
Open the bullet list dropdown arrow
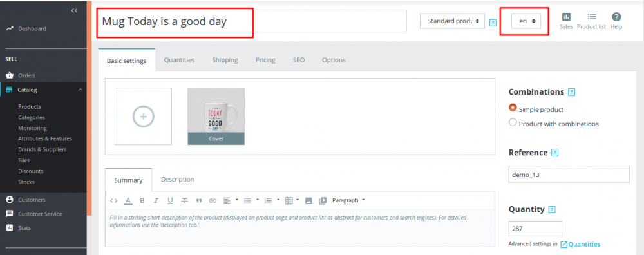258,200
